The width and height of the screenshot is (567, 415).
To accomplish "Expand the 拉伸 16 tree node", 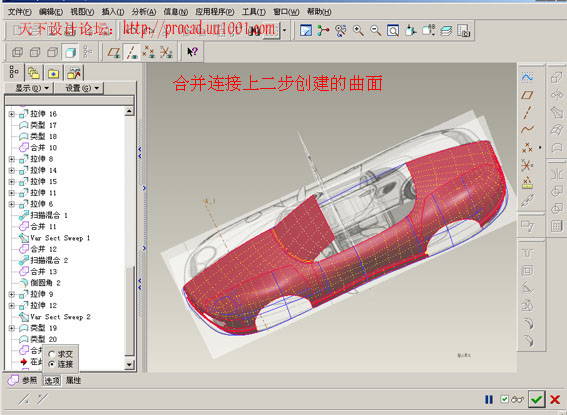I will click(x=12, y=114).
